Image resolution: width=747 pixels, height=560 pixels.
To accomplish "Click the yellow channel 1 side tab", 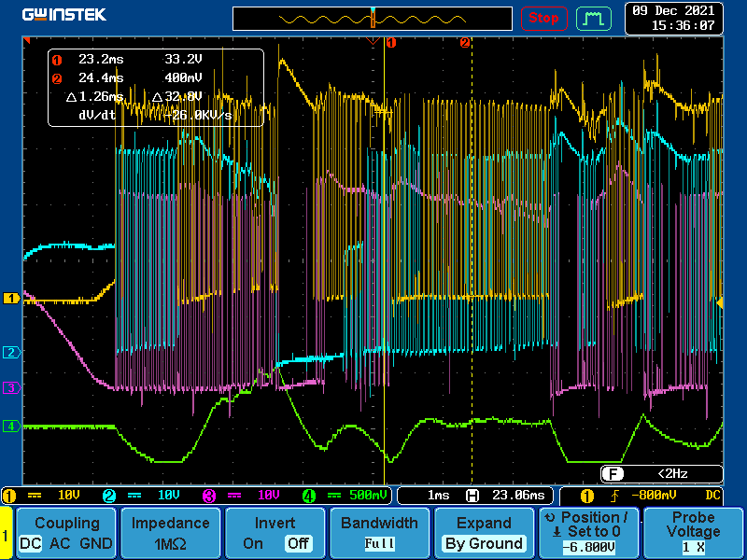I will pyautogui.click(x=7, y=533).
